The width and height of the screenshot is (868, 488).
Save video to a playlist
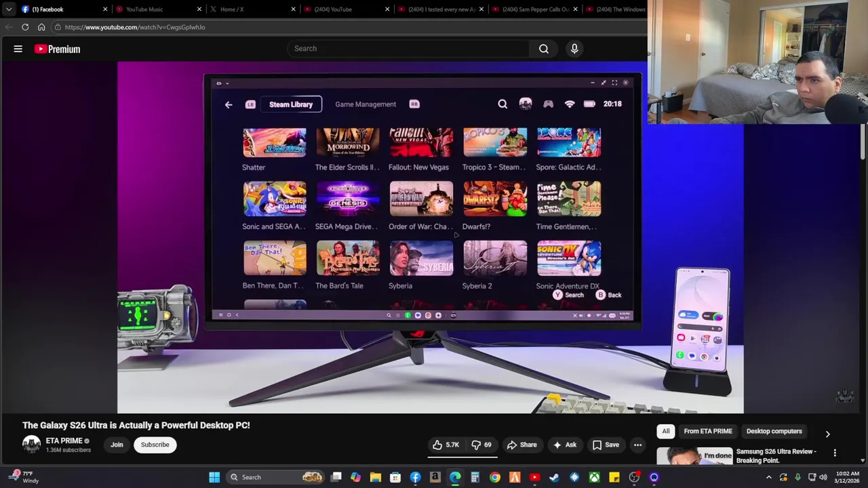coord(606,445)
